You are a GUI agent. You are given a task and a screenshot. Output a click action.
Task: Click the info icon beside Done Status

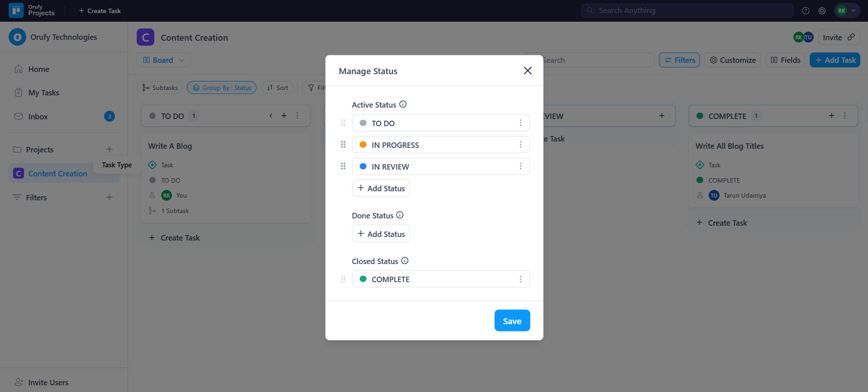400,215
